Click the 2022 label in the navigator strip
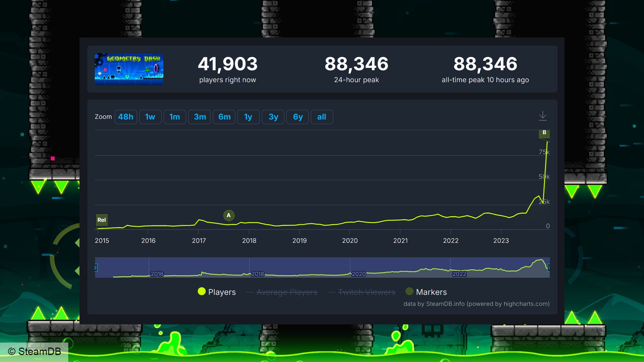 459,274
